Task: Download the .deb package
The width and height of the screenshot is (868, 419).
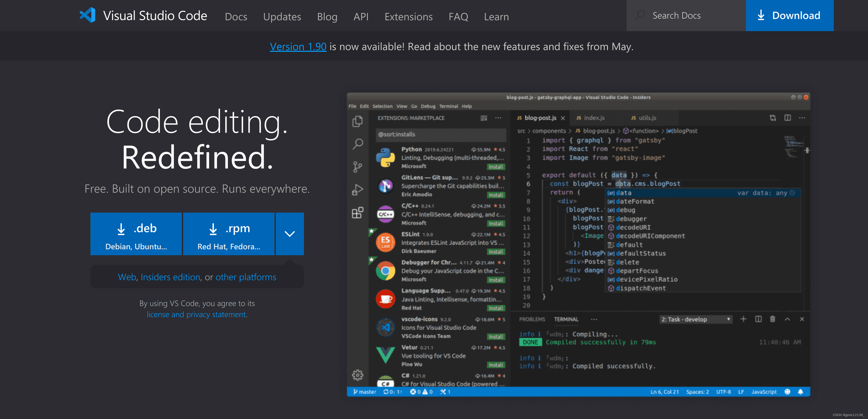Action: 136,234
